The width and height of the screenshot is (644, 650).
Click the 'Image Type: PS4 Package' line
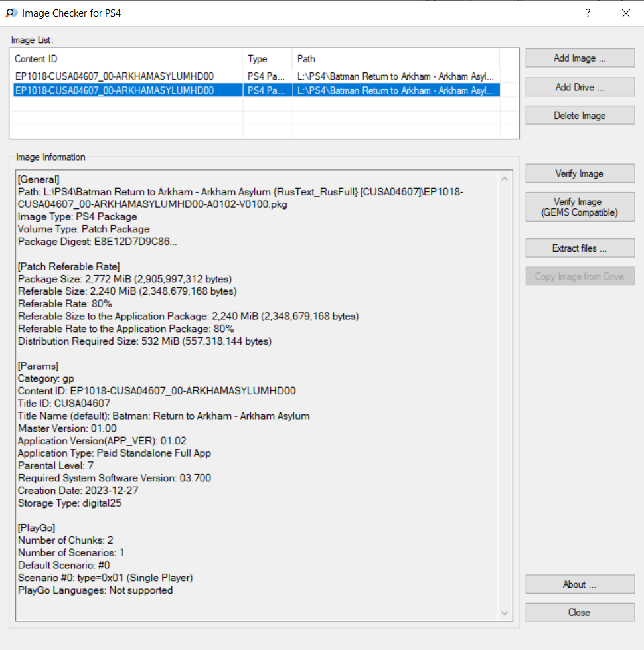click(78, 216)
